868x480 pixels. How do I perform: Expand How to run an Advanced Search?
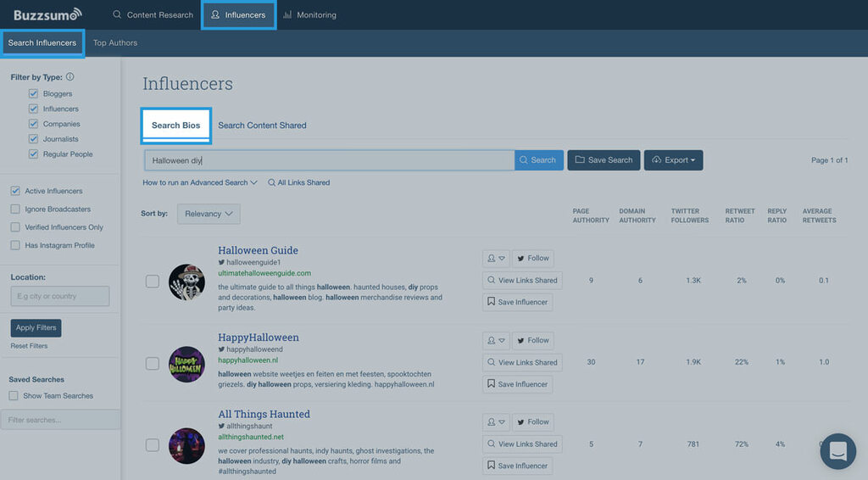(x=200, y=182)
